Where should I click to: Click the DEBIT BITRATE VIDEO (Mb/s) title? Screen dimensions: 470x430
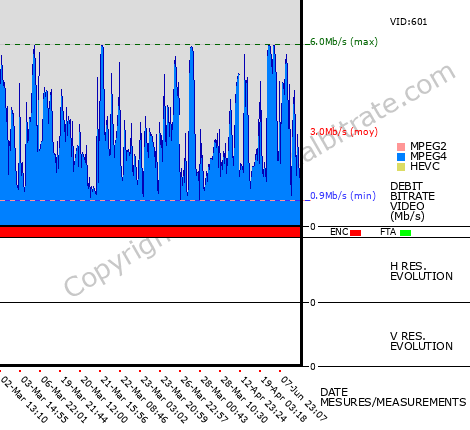click(x=412, y=201)
